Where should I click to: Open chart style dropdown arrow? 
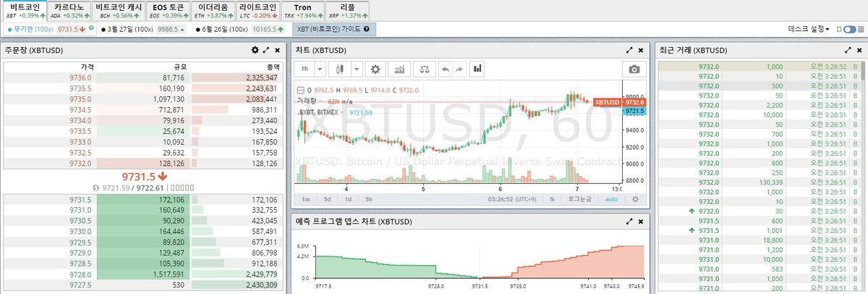click(x=357, y=69)
